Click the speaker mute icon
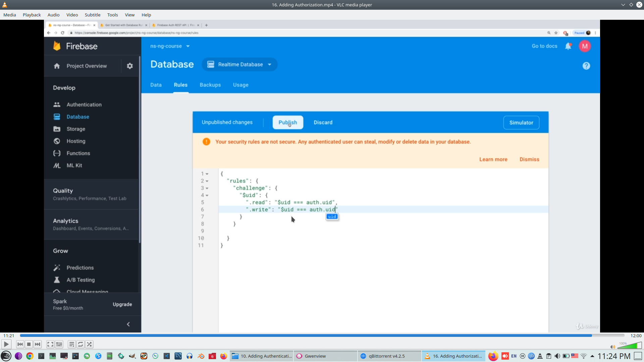The height and width of the screenshot is (362, 644). point(612,347)
